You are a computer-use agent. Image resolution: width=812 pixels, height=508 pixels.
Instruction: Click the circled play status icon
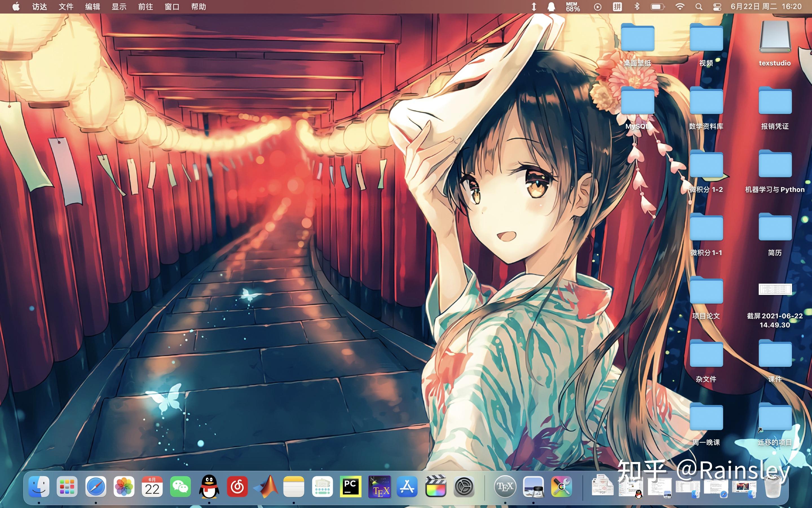click(x=598, y=7)
